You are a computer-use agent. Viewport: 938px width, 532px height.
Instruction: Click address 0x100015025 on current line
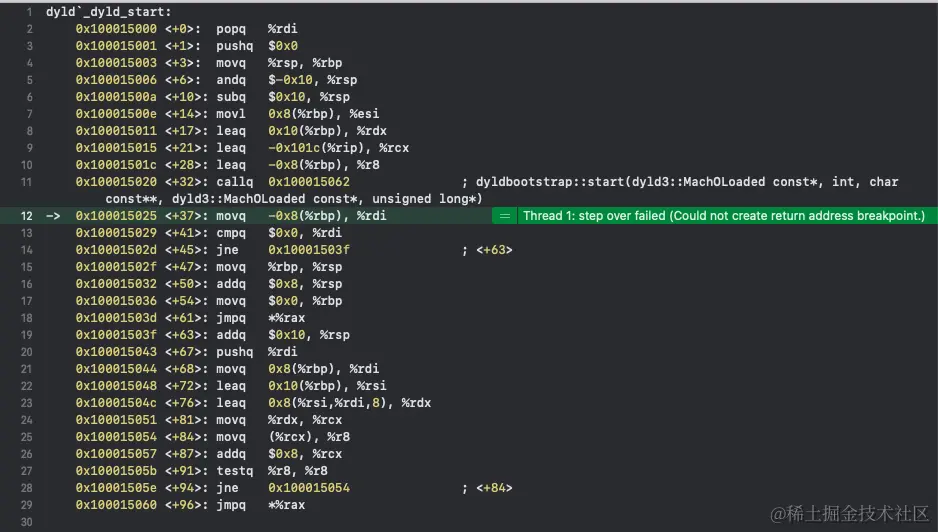click(x=116, y=216)
